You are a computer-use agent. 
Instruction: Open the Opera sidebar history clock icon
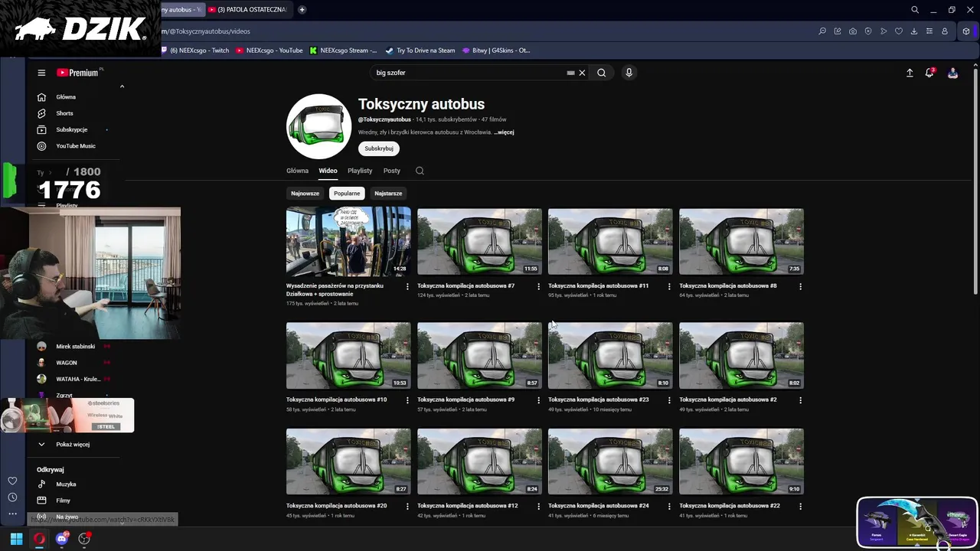[12, 497]
